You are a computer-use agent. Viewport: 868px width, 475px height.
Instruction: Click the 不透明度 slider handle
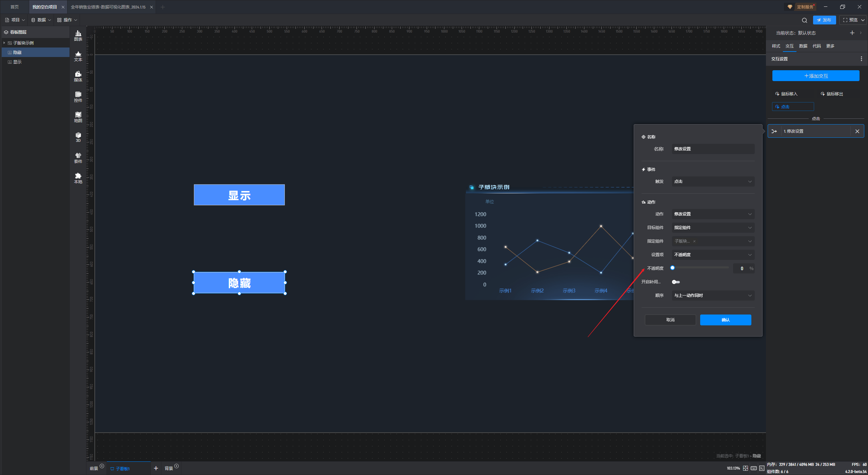pos(672,268)
